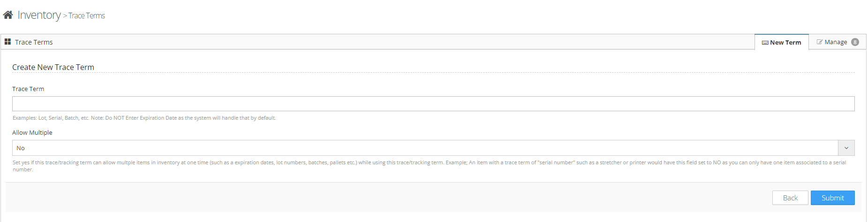This screenshot has height=222, width=868.
Task: Expand the chevron arrow on Allow Multiple
Action: 846,148
